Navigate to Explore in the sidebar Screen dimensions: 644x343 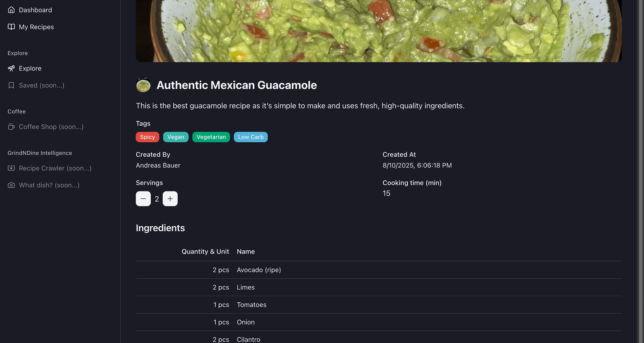(x=30, y=68)
